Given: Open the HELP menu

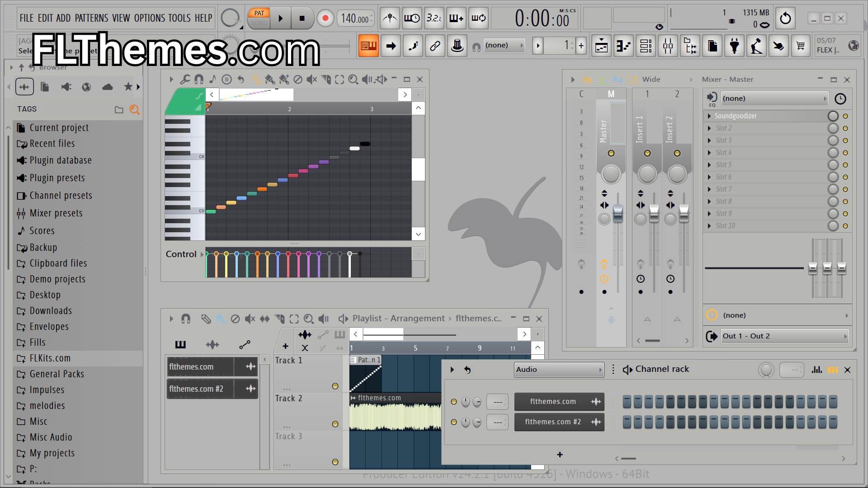Looking at the screenshot, I should click(203, 18).
